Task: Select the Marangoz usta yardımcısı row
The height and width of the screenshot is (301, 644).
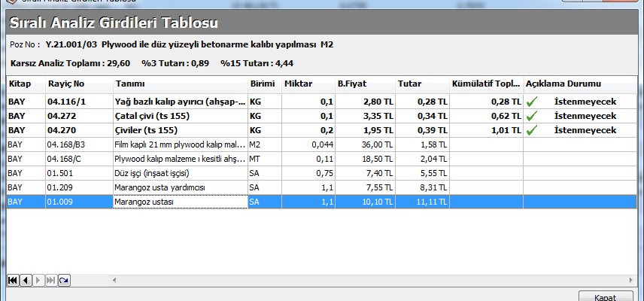Action: [x=179, y=187]
